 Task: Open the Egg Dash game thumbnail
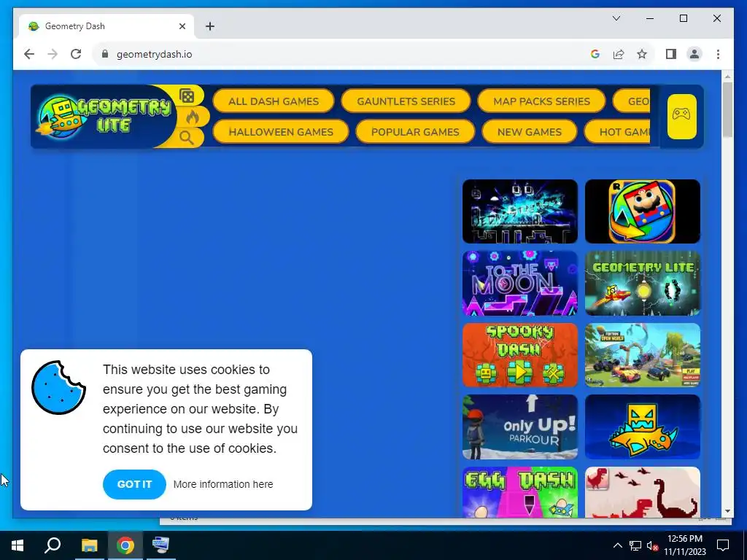coord(519,492)
